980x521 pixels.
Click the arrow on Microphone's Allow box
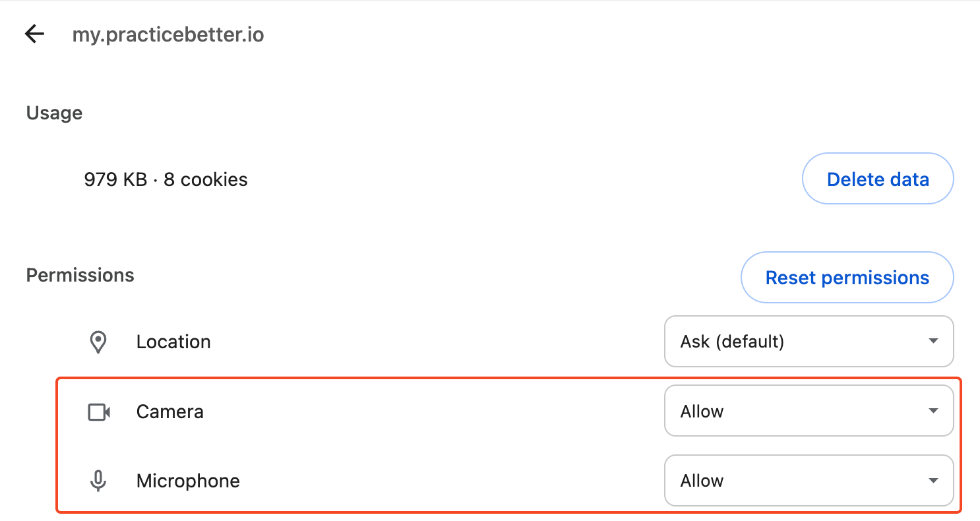[x=933, y=481]
